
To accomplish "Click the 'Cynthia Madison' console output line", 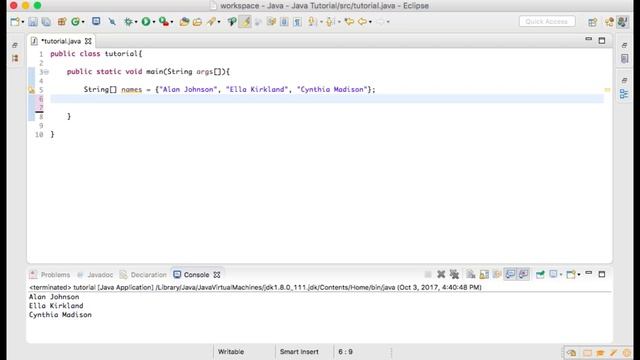I will tap(60, 315).
